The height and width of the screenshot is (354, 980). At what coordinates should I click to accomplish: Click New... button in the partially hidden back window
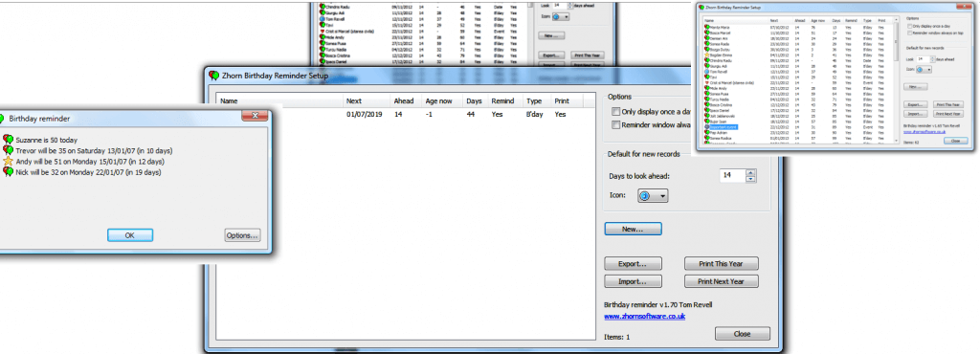pyautogui.click(x=550, y=36)
